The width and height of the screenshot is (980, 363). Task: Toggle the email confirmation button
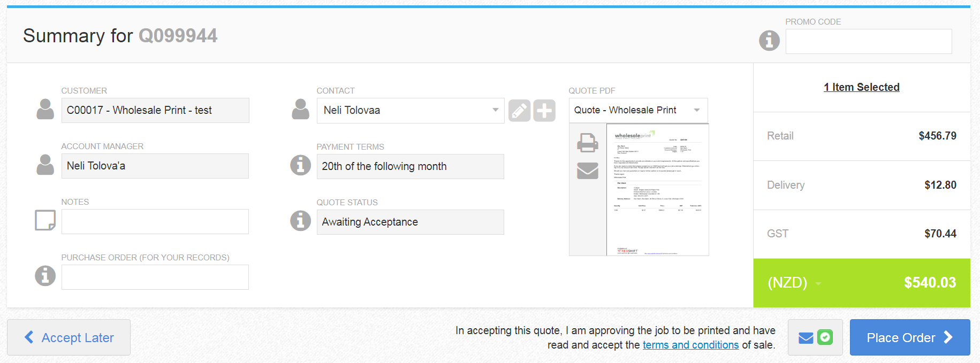pyautogui.click(x=815, y=337)
